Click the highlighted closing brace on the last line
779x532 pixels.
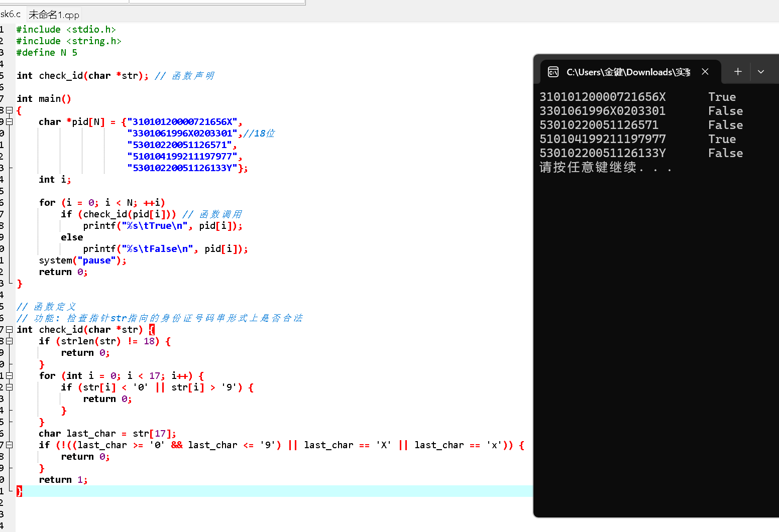(19, 491)
